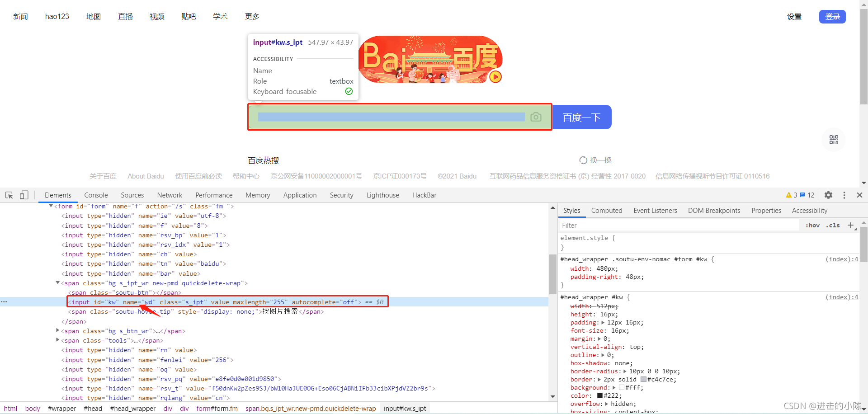
Task: Expand the background property triangle
Action: click(614, 388)
